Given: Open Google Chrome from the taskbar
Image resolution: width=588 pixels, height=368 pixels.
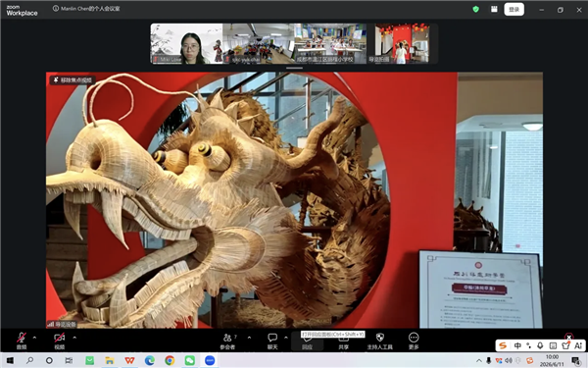Looking at the screenshot, I should (x=170, y=360).
